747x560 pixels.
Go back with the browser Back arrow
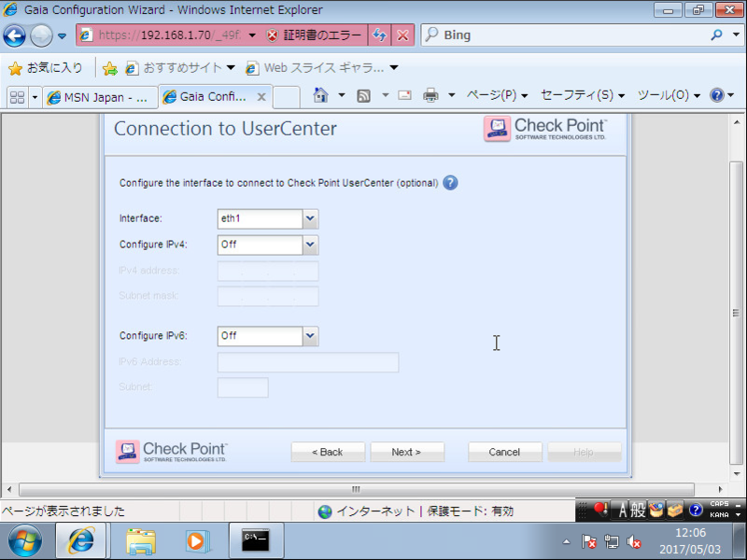click(14, 35)
